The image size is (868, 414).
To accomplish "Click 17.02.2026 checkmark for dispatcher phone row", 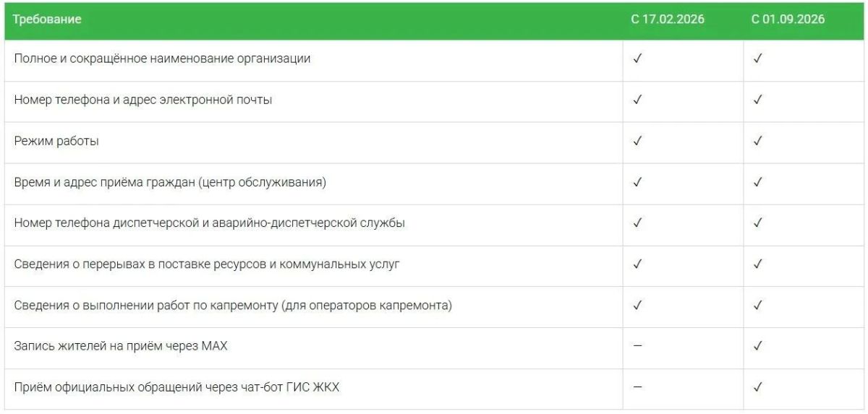I will click(x=637, y=223).
